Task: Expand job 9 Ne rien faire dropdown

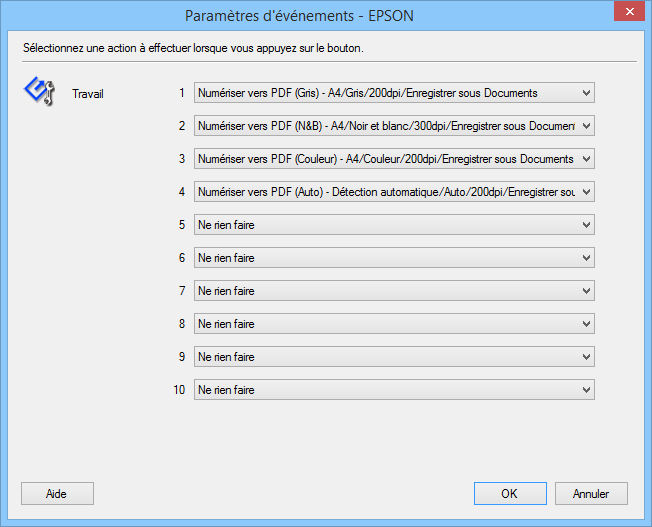Action: [x=394, y=357]
